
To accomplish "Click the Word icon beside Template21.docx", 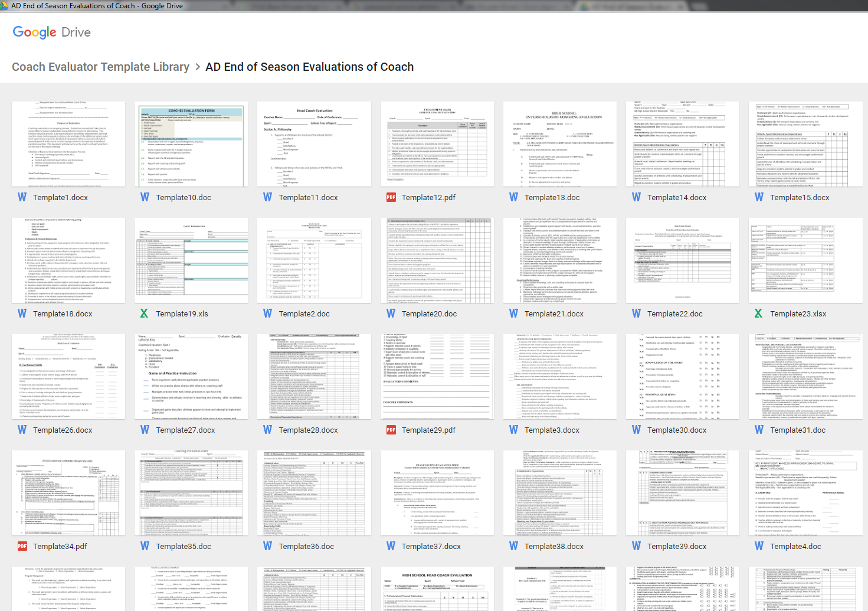I will click(513, 313).
